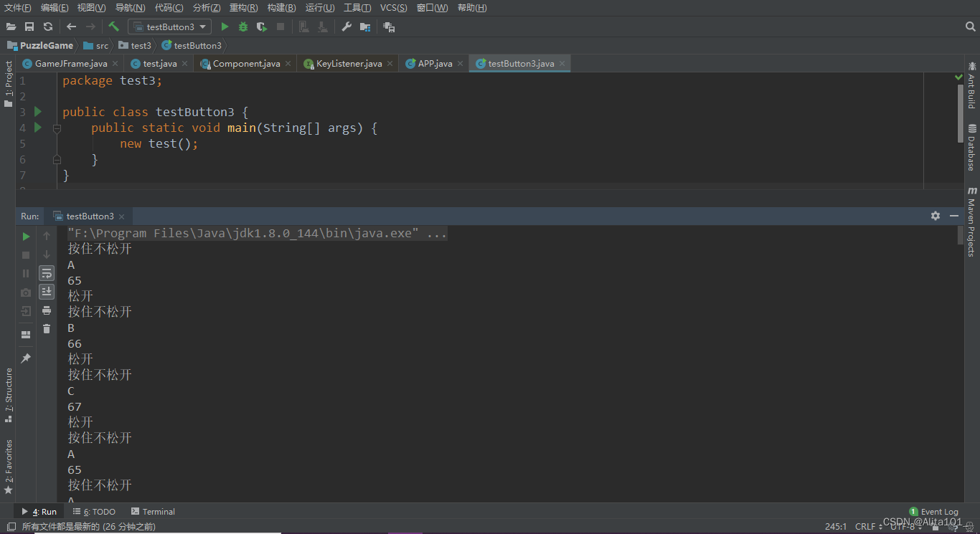980x534 pixels.
Task: Open the Event Log
Action: pos(933,512)
